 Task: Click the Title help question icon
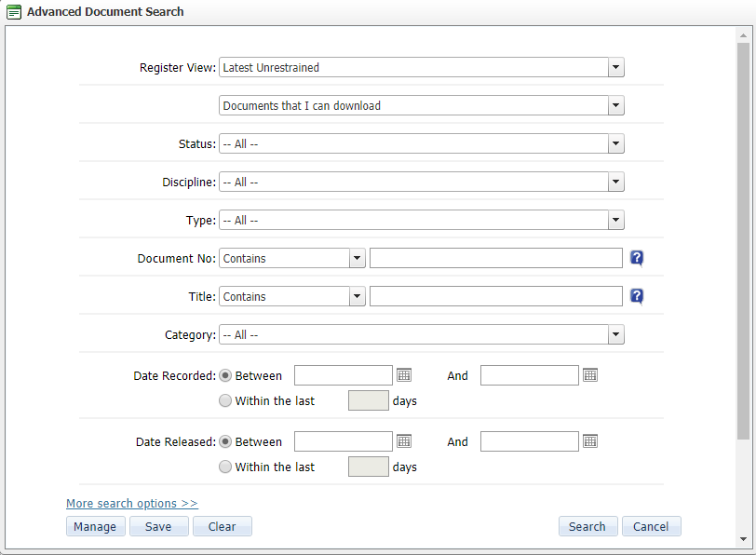point(637,296)
